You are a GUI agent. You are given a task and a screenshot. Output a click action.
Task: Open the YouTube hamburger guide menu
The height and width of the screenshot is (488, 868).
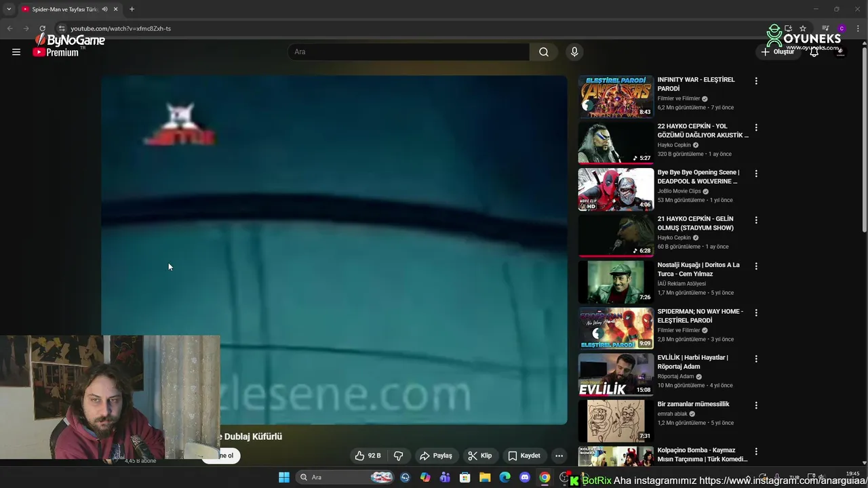click(16, 52)
